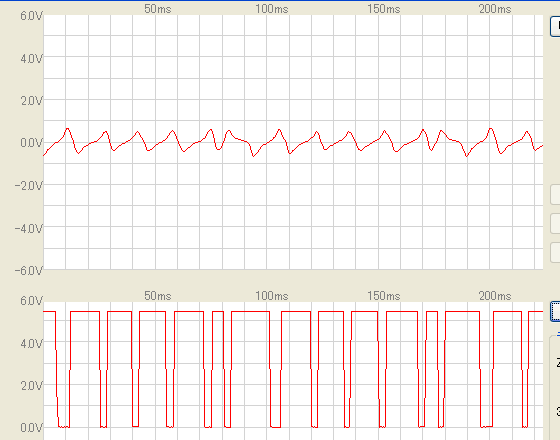Select the 50ms marker above the lower graph

[158, 296]
